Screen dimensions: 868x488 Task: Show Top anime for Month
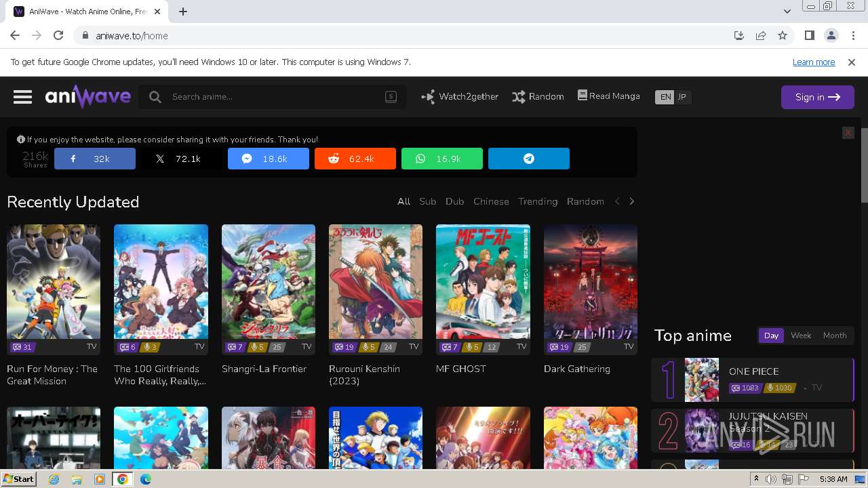pyautogui.click(x=835, y=335)
